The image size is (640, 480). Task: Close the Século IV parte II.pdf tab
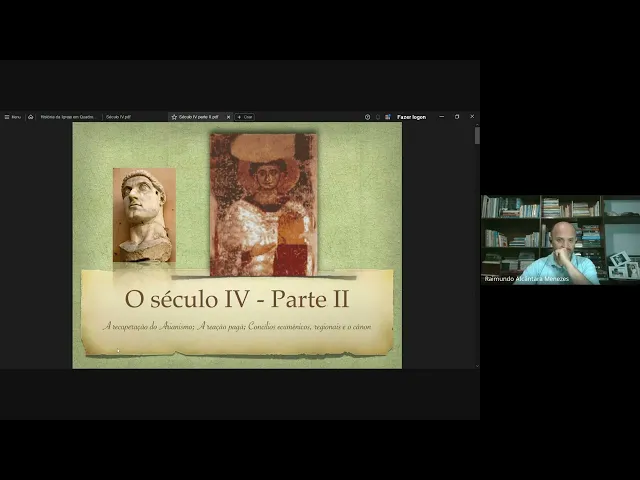coord(228,117)
